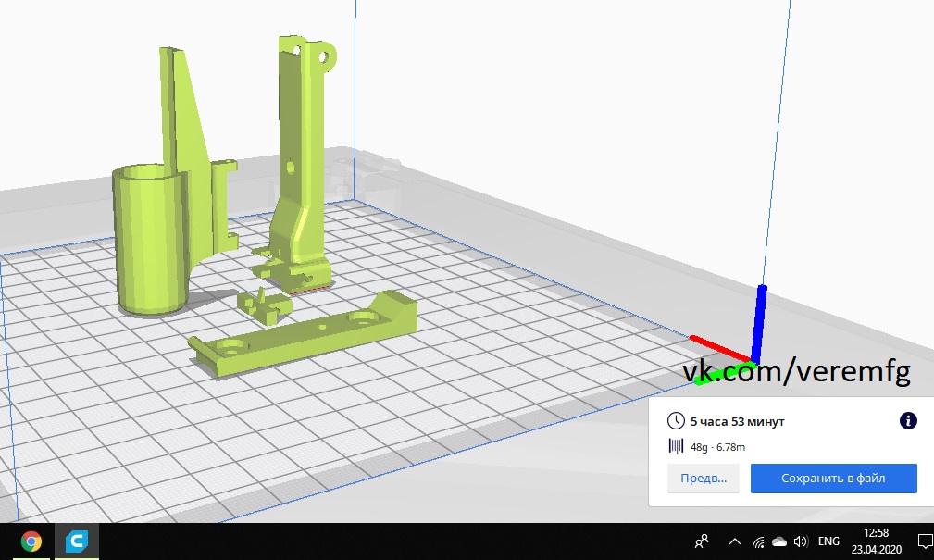Click the filament usage spool icon
Screen dimensions: 934x560
pyautogui.click(x=676, y=446)
